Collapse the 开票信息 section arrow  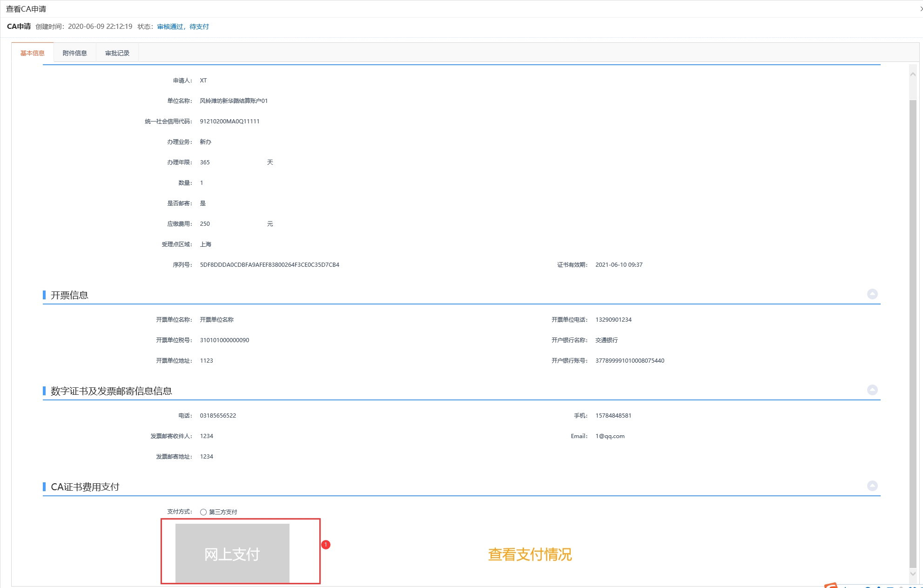click(x=872, y=294)
